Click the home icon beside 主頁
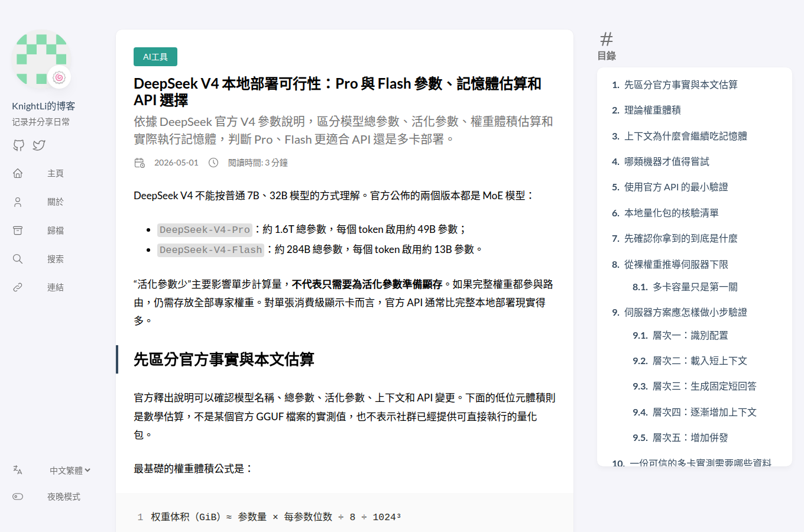Viewport: 804px width, 532px height. (x=18, y=173)
